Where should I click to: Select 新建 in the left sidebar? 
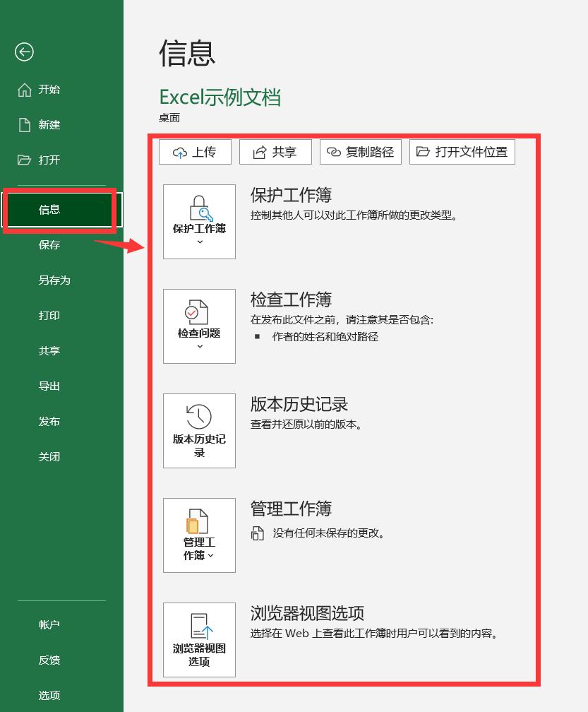pos(49,124)
